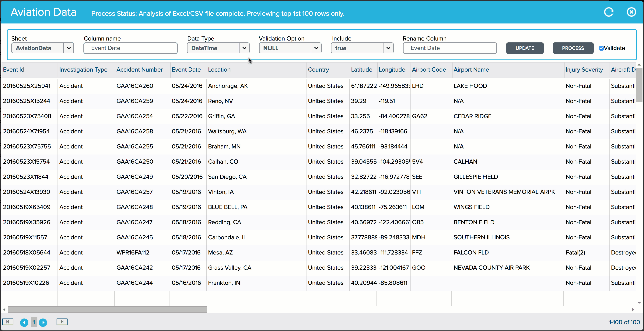Click the scroll right arrow
The width and height of the screenshot is (644, 331).
coord(633,309)
